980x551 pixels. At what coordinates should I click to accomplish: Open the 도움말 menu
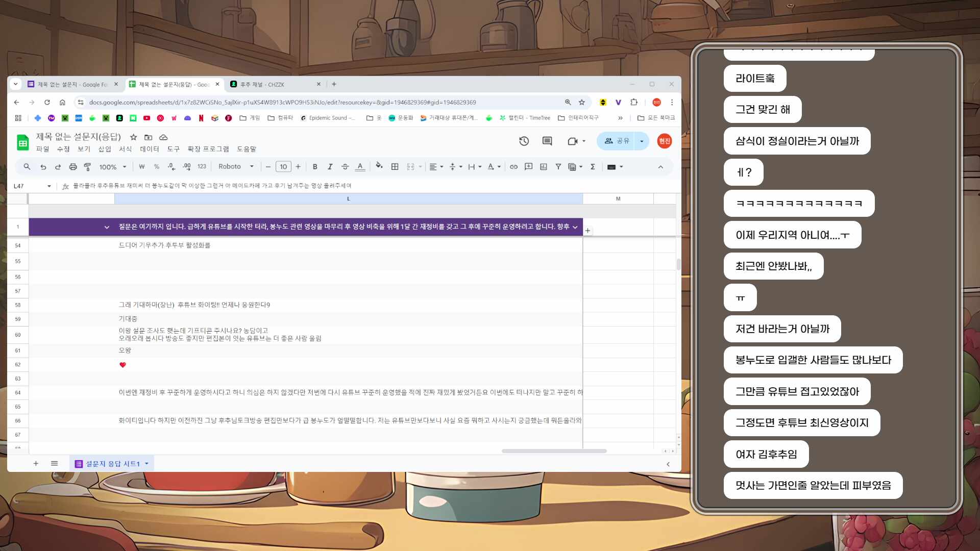pyautogui.click(x=247, y=149)
